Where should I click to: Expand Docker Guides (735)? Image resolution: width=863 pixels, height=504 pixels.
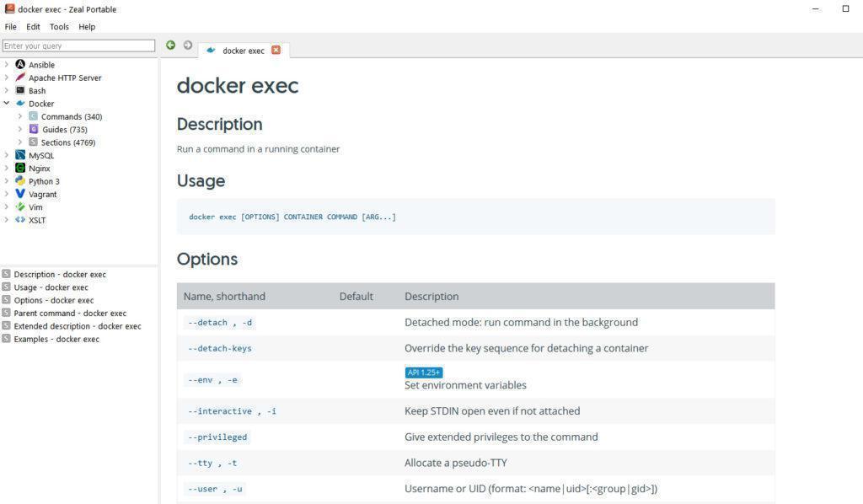20,129
